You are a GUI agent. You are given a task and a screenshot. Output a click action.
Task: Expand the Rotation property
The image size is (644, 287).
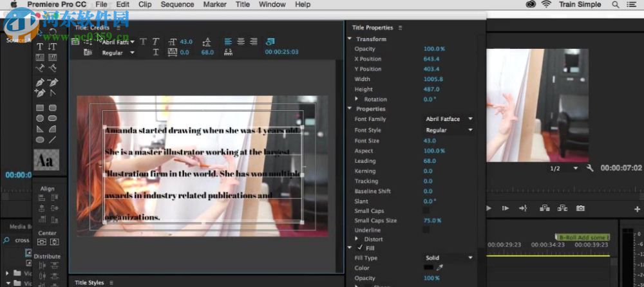357,99
